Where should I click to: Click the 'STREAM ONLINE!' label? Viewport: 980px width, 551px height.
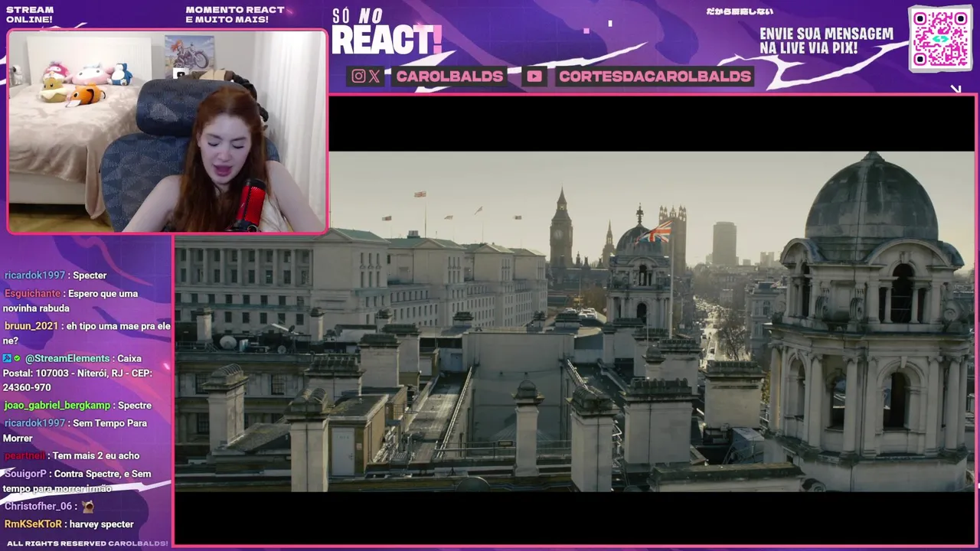click(30, 15)
